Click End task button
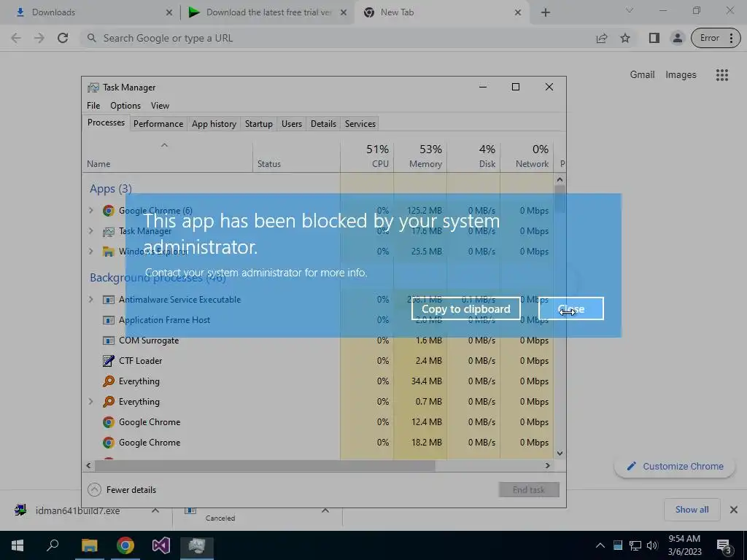This screenshot has width=747, height=560. coord(529,489)
